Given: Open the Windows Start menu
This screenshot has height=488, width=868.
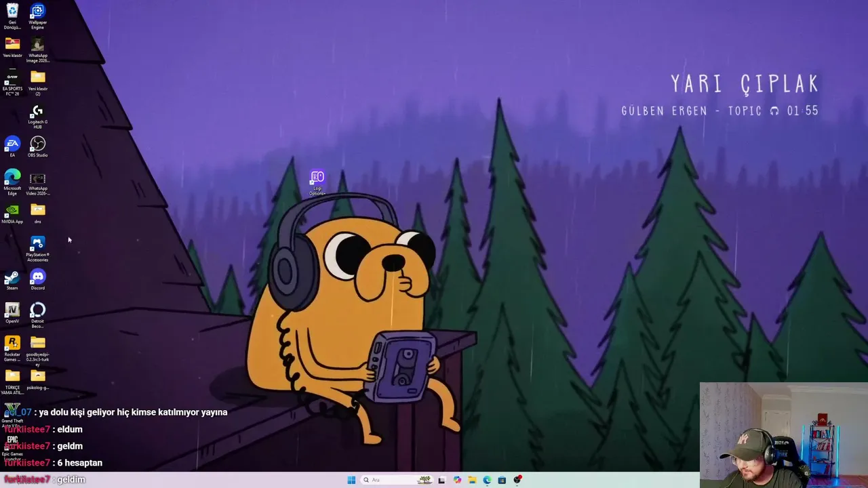Looking at the screenshot, I should [x=351, y=480].
